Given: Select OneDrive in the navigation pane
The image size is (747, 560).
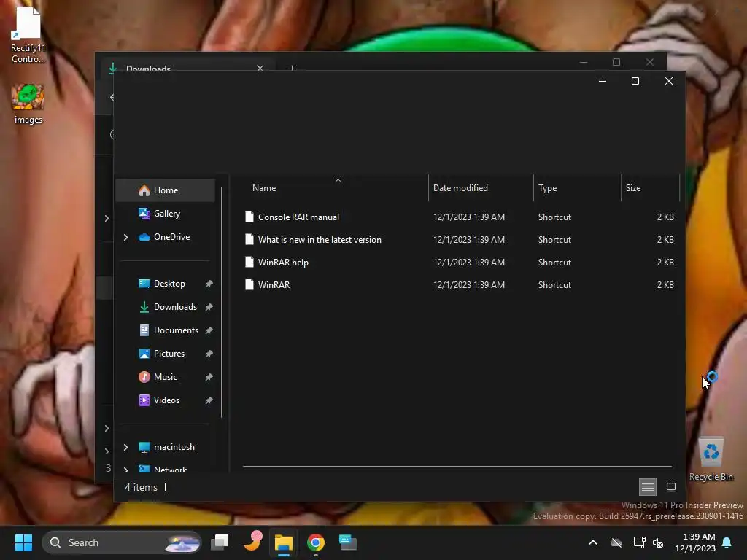Looking at the screenshot, I should (x=171, y=237).
